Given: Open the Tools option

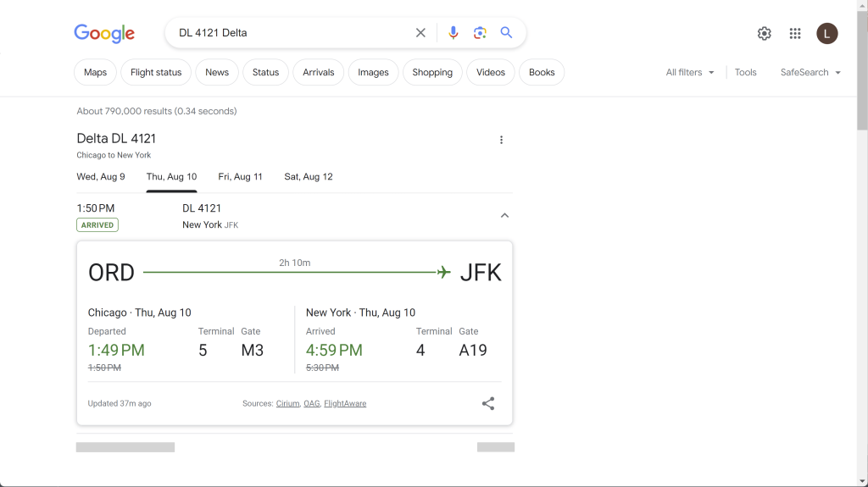Looking at the screenshot, I should coord(745,73).
